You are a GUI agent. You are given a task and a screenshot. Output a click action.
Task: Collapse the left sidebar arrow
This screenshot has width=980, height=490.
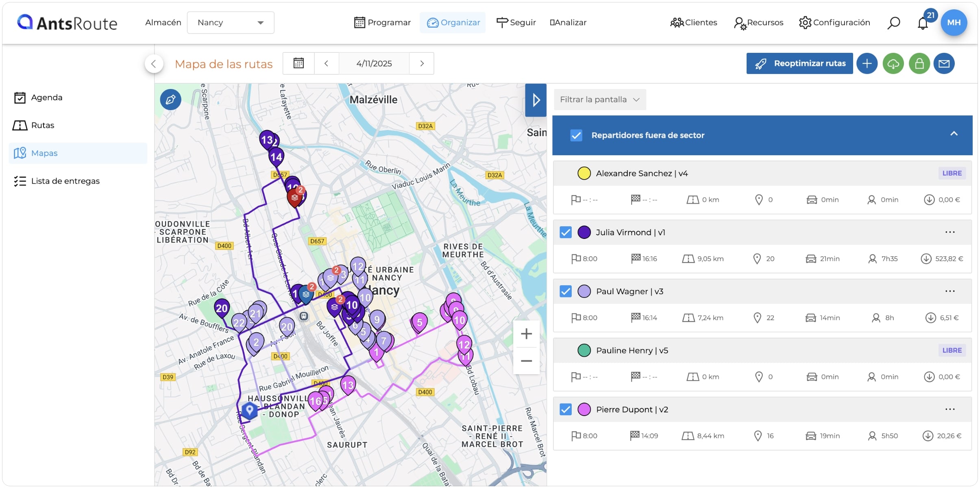tap(154, 63)
